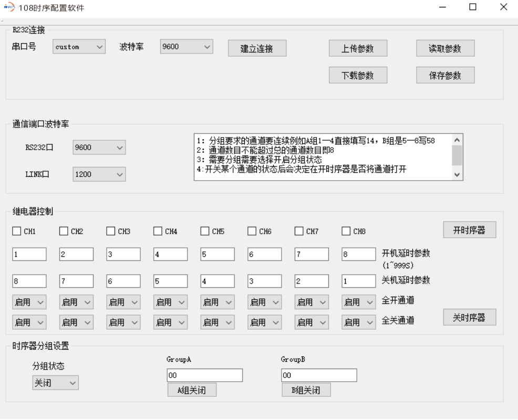Click the GroupA value input field

click(204, 375)
